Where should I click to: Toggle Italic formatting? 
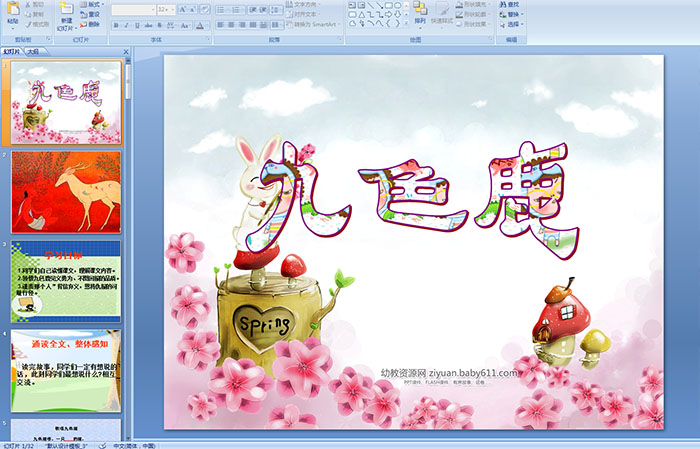pos(127,25)
